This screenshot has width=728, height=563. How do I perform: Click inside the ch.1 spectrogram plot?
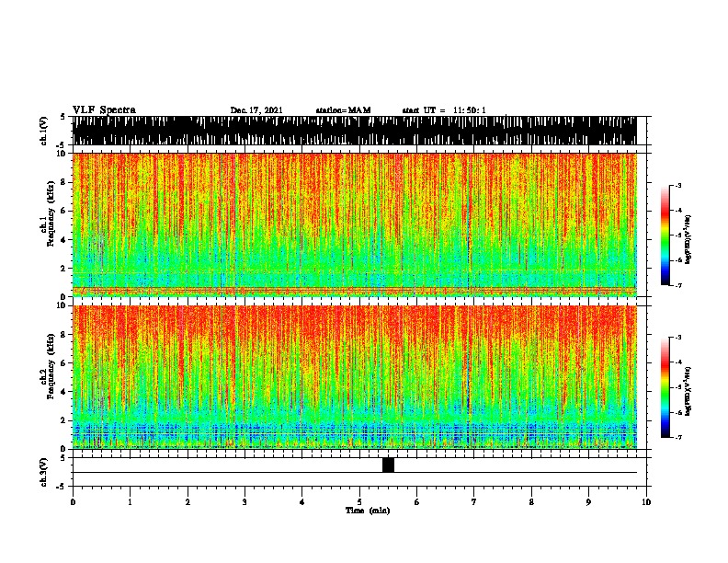point(354,224)
